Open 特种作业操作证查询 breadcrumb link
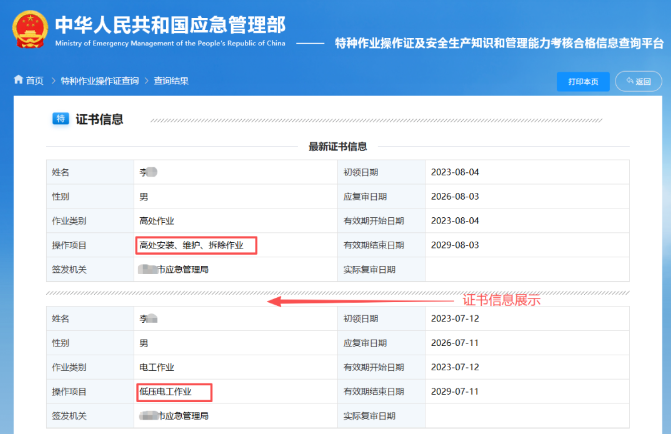 [100, 81]
